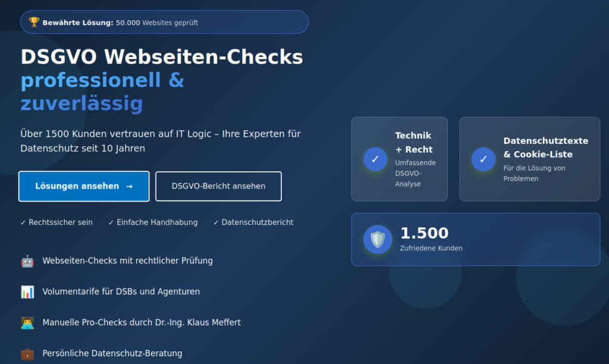Click the bar chart icon beside Volumentarife
This screenshot has height=364, width=609.
pyautogui.click(x=27, y=291)
